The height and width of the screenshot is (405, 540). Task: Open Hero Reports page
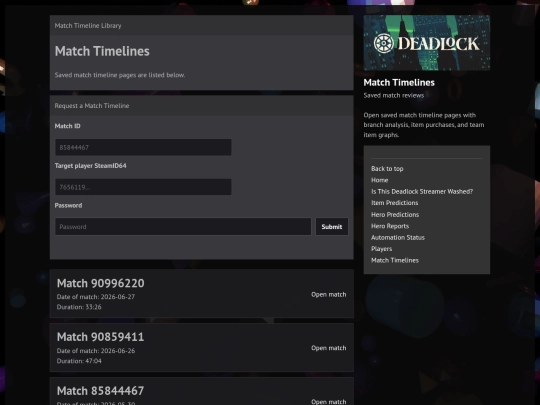[390, 226]
